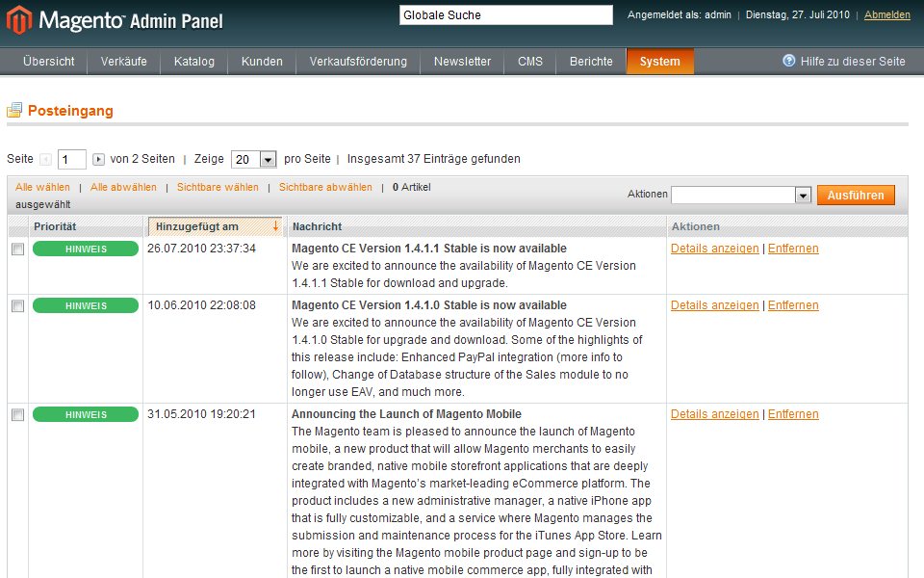
Task: Remove the Version 1.4.1.1 message
Action: (x=793, y=249)
